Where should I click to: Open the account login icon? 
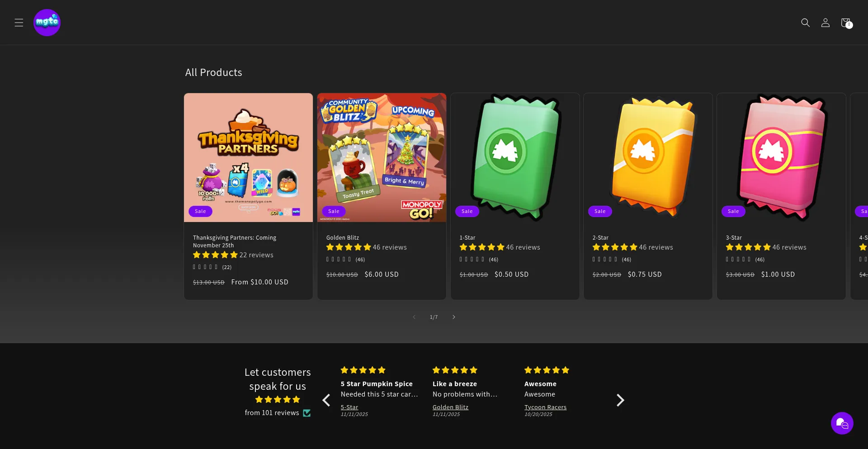(x=825, y=23)
